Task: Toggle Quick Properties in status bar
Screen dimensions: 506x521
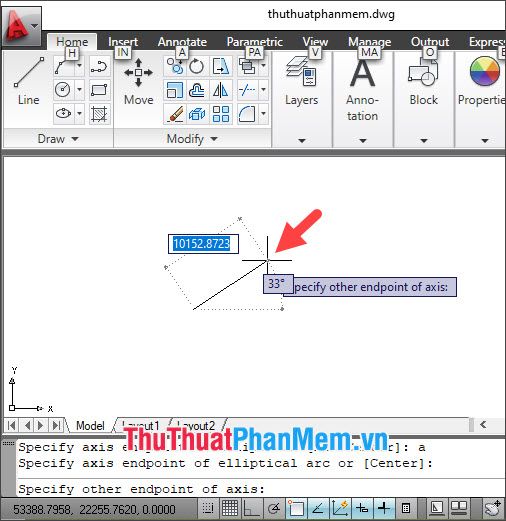Action: coord(406,508)
